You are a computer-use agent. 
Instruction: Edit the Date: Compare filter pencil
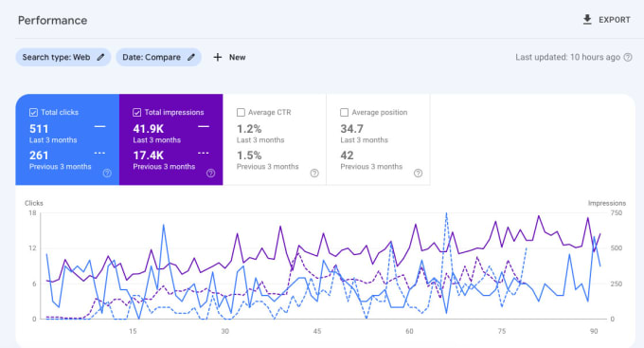(191, 57)
